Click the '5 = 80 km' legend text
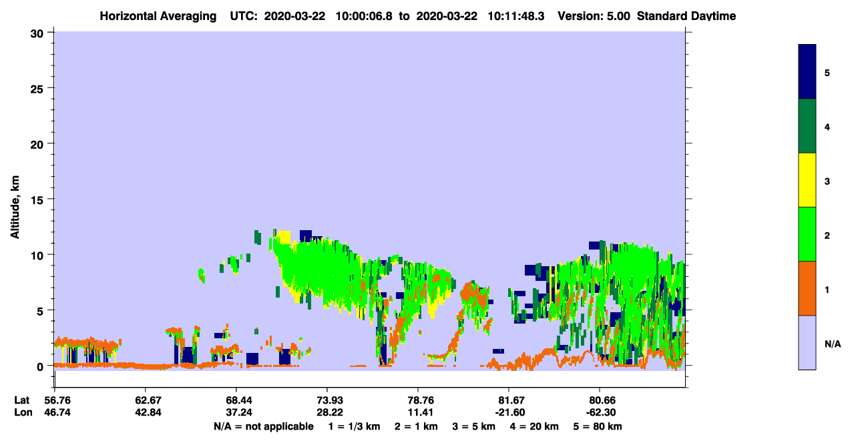This screenshot has width=868, height=445. [x=598, y=426]
